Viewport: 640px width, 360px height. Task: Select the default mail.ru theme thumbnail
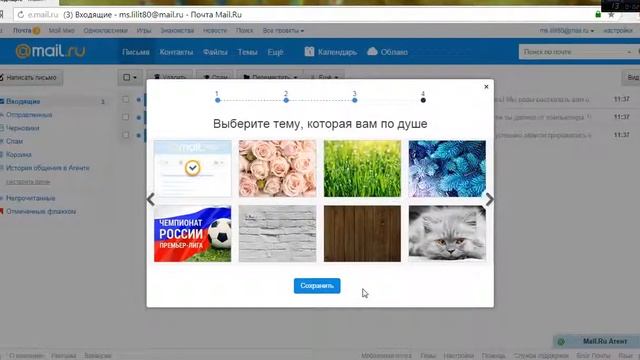tap(193, 169)
